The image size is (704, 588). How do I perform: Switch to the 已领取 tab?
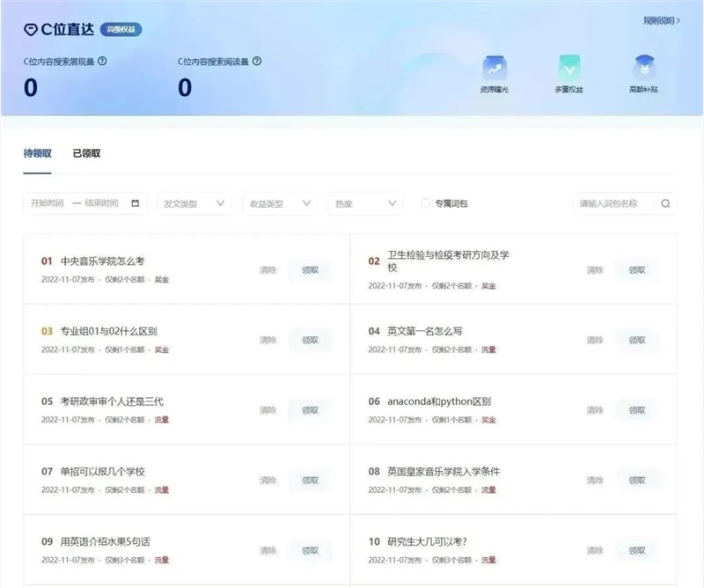pos(86,153)
